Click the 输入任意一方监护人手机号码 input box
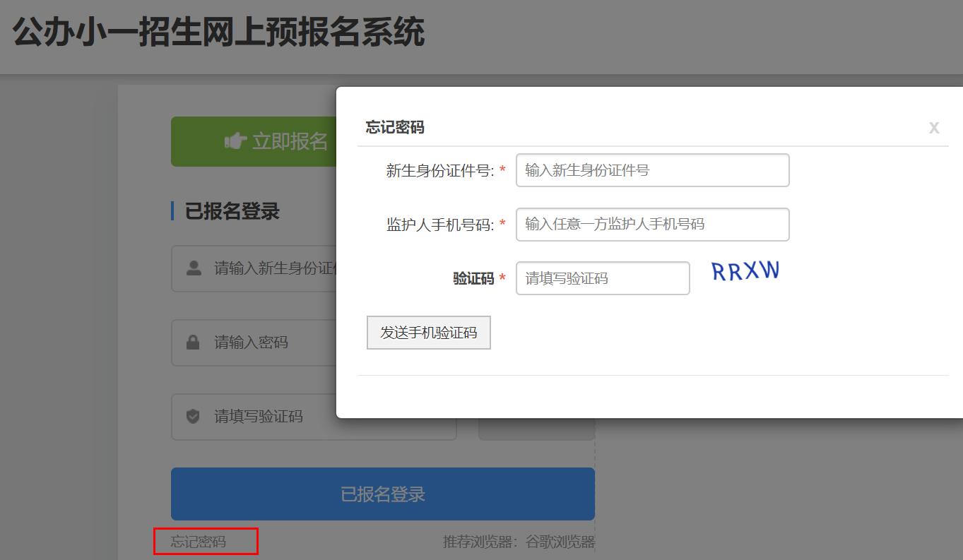Screen dimensions: 963x560 (x=652, y=225)
